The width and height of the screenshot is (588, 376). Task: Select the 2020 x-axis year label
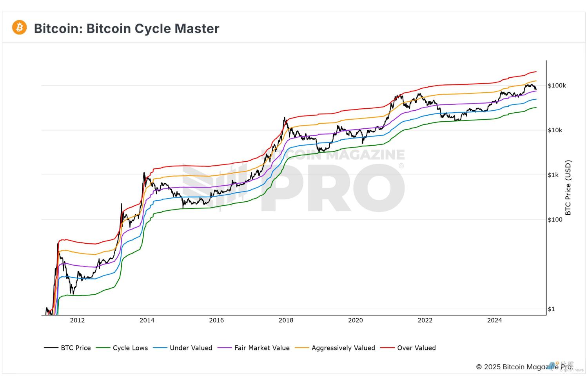pyautogui.click(x=356, y=320)
